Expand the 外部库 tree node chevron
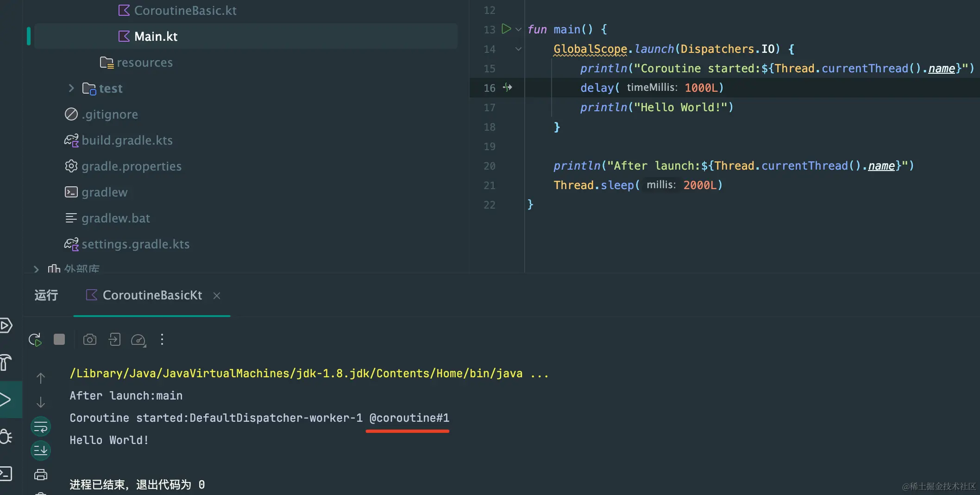 click(x=36, y=269)
